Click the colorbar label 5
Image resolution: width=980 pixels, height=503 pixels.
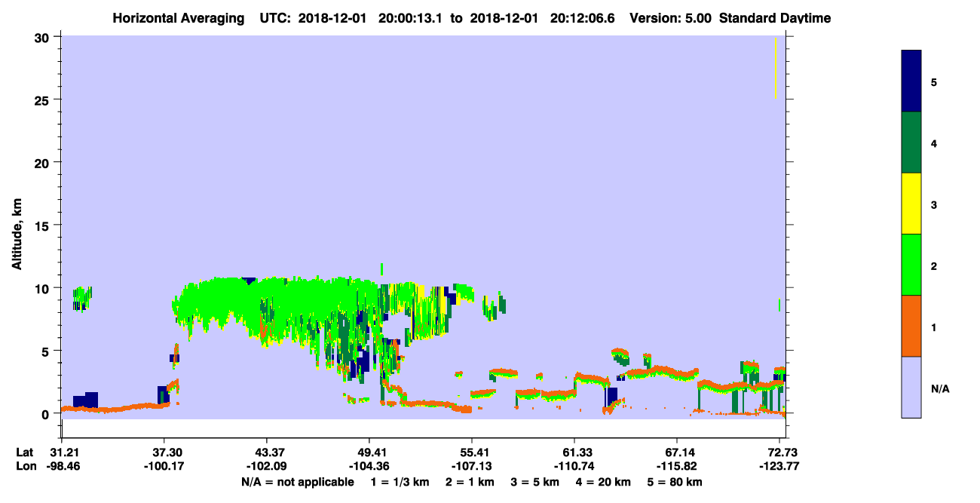[934, 81]
